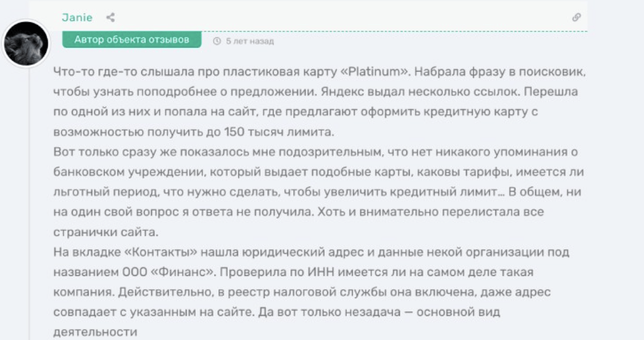Open Janie's cat avatar picture

click(26, 43)
